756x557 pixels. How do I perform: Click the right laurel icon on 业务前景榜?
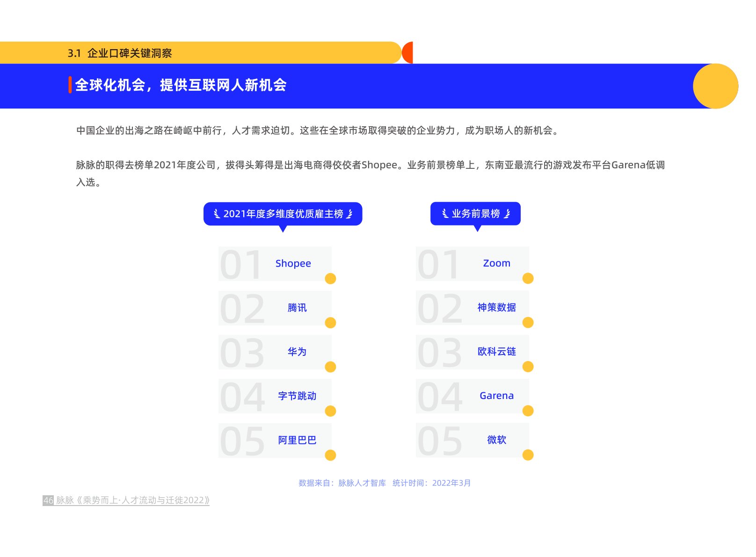[x=507, y=214]
